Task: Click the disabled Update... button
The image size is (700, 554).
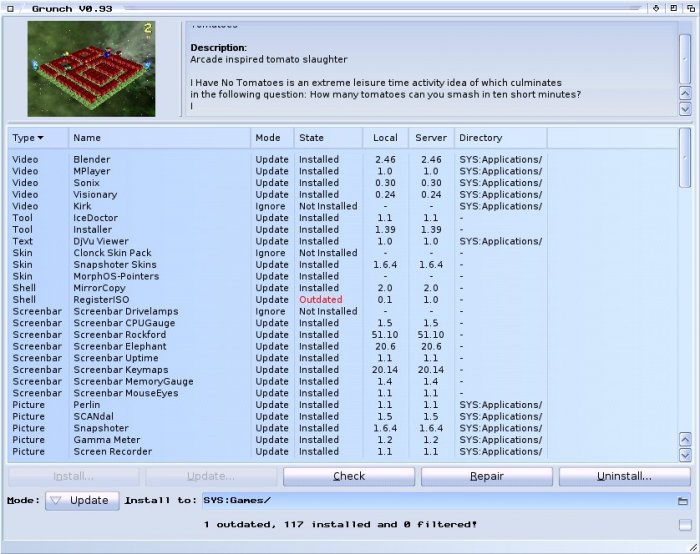Action: tap(211, 476)
